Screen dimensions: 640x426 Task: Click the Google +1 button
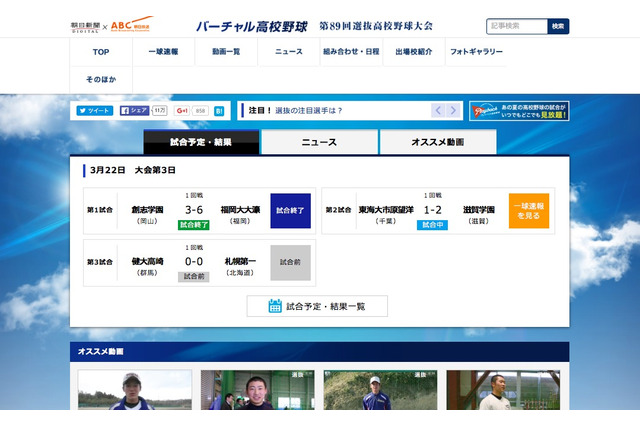pyautogui.click(x=182, y=111)
